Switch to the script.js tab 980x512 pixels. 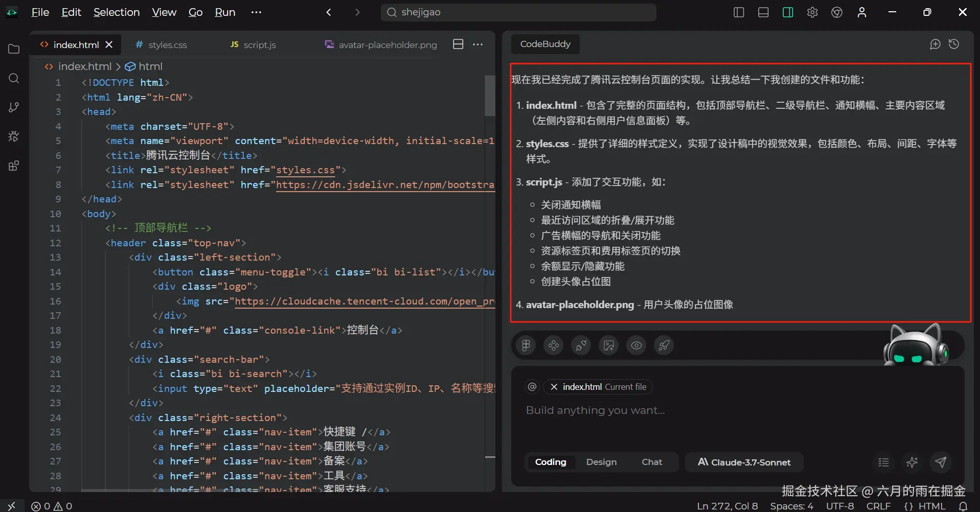(254, 45)
